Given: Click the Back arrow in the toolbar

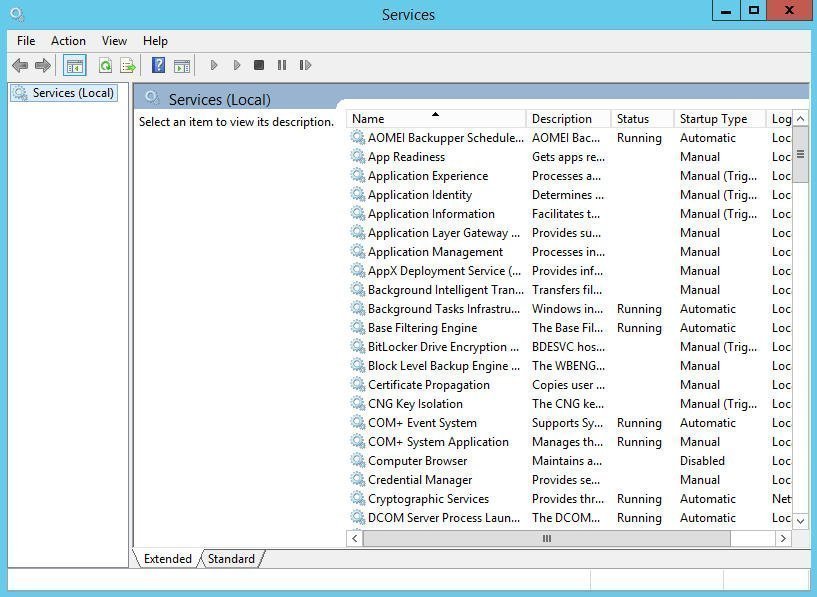Looking at the screenshot, I should click(20, 66).
